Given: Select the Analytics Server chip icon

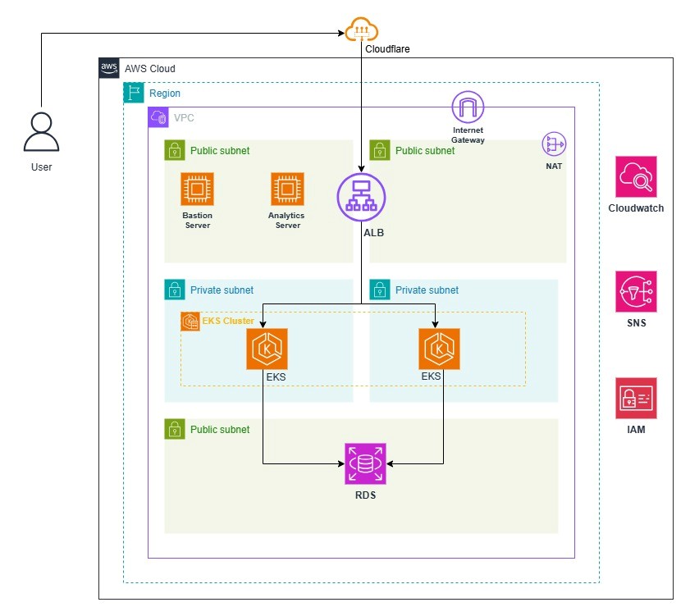Looking at the screenshot, I should pyautogui.click(x=287, y=189).
